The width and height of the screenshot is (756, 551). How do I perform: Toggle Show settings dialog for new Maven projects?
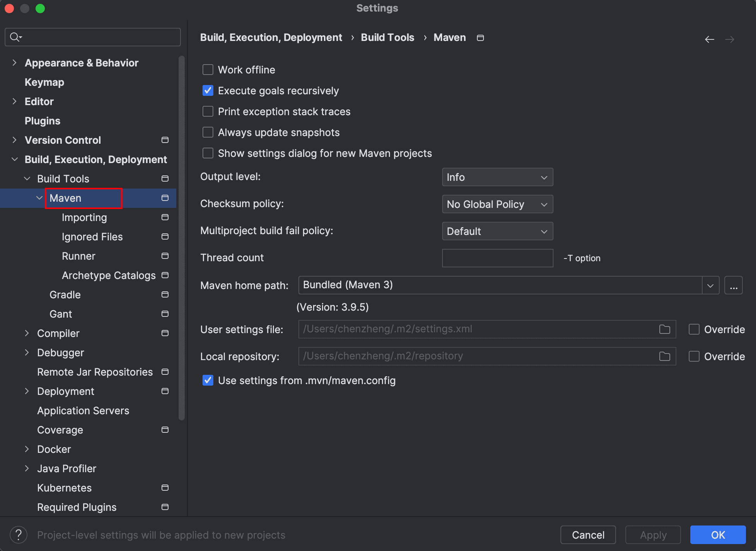[x=208, y=153]
